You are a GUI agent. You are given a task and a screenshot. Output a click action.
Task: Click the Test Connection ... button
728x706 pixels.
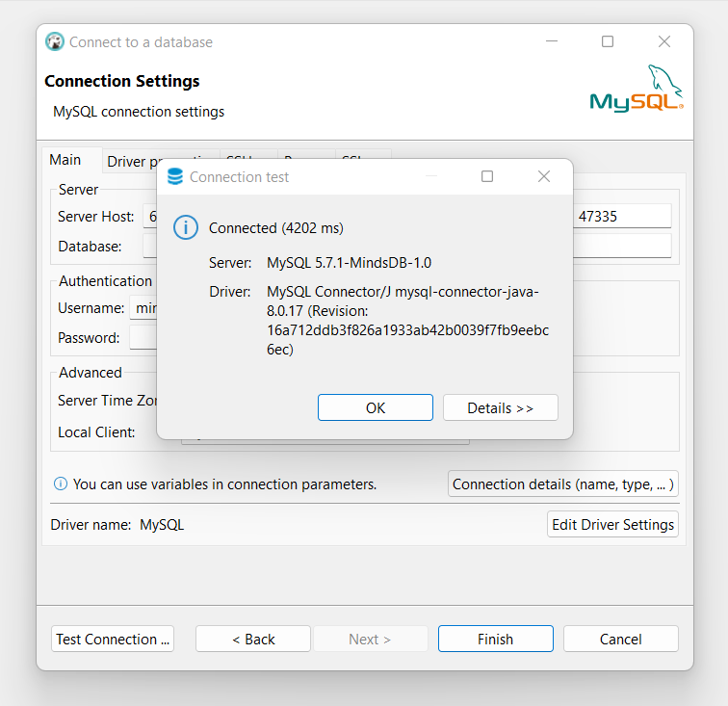coord(113,639)
